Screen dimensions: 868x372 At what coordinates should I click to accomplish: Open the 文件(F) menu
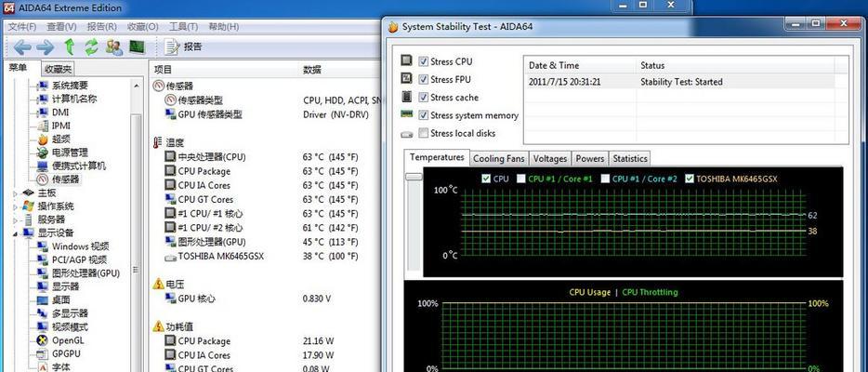(x=22, y=27)
